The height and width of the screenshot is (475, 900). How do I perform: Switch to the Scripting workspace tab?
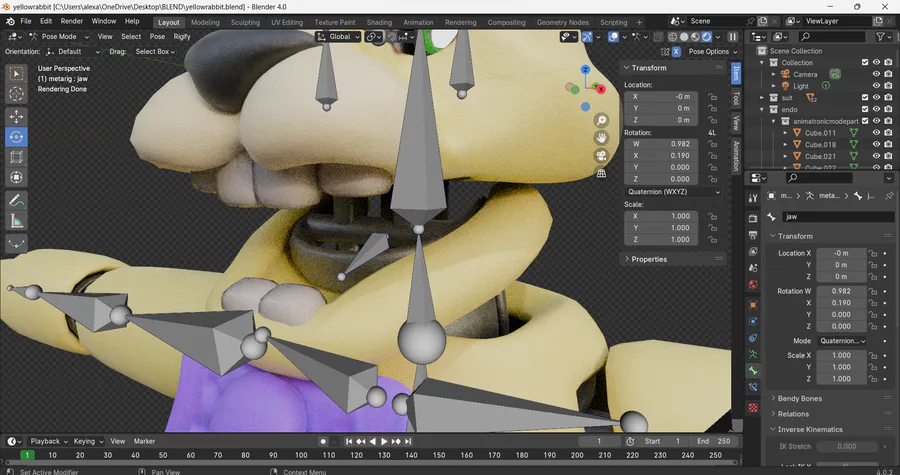614,22
